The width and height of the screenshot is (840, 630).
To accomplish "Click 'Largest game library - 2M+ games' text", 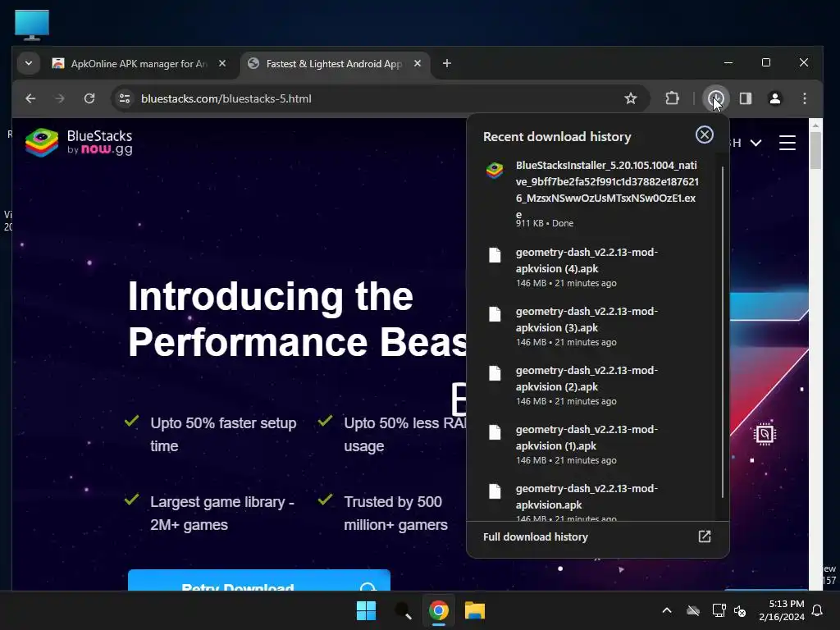I will (x=222, y=514).
